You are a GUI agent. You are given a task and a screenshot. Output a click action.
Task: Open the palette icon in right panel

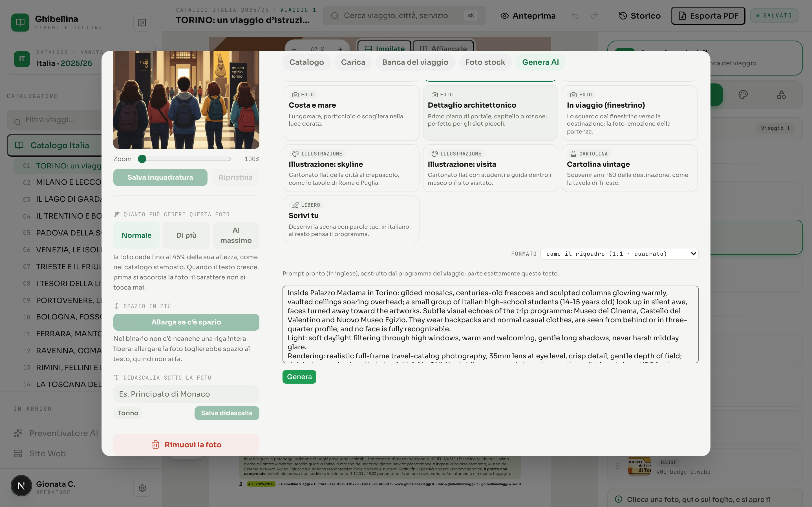point(743,95)
